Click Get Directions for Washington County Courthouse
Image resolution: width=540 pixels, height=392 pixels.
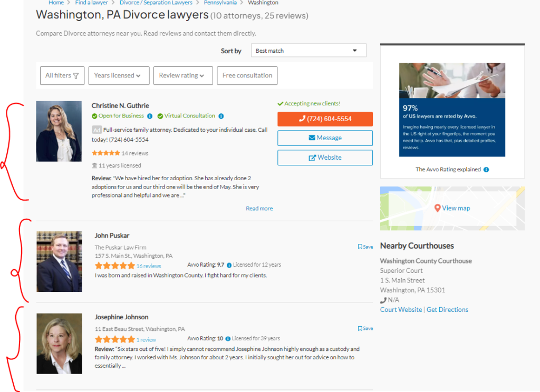click(x=447, y=309)
